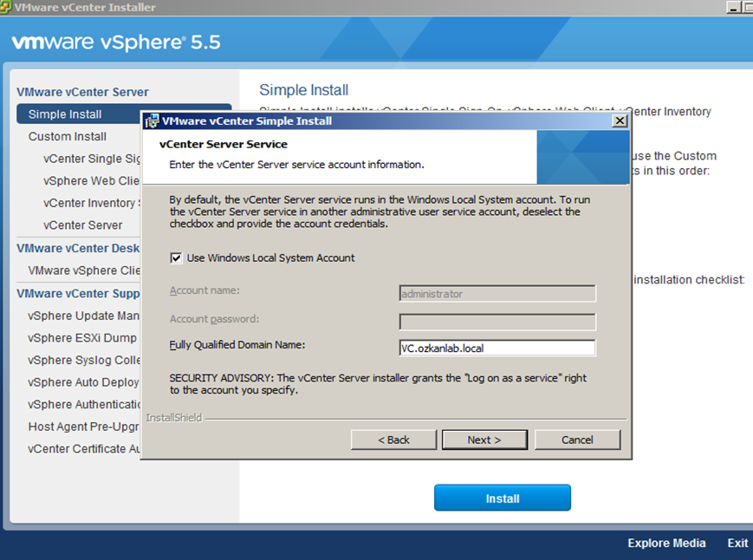Choose vCenter Single Sign-On sidebar entry
The image size is (753, 560).
point(91,159)
